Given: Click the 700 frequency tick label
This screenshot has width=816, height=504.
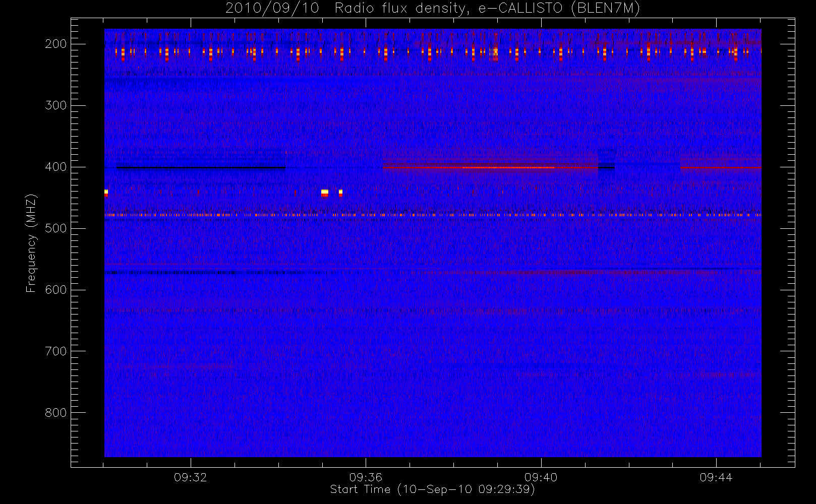Looking at the screenshot, I should pos(56,351).
